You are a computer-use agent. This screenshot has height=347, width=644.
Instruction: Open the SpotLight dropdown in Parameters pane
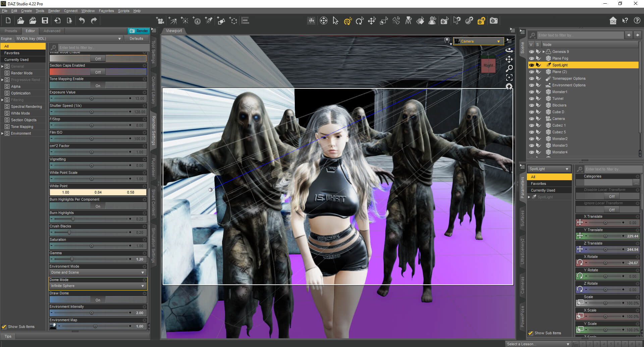pyautogui.click(x=549, y=169)
